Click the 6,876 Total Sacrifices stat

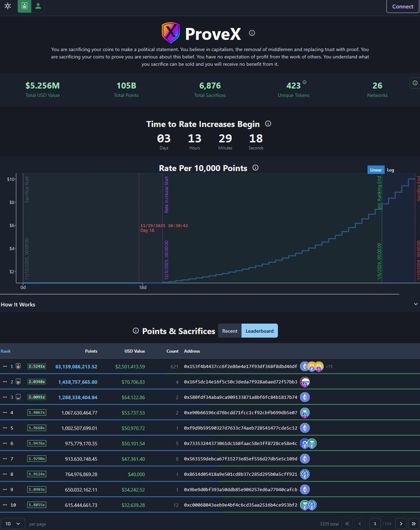tap(210, 89)
